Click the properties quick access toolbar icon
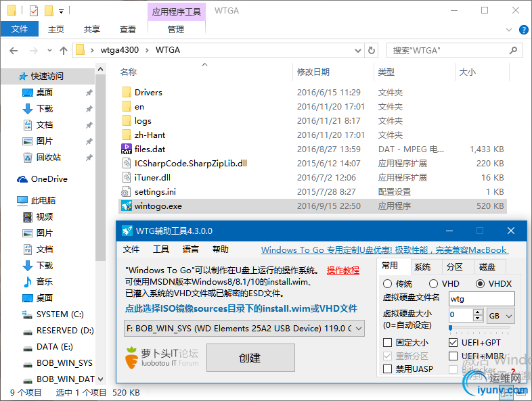Image resolution: width=532 pixels, height=401 pixels. 34,11
